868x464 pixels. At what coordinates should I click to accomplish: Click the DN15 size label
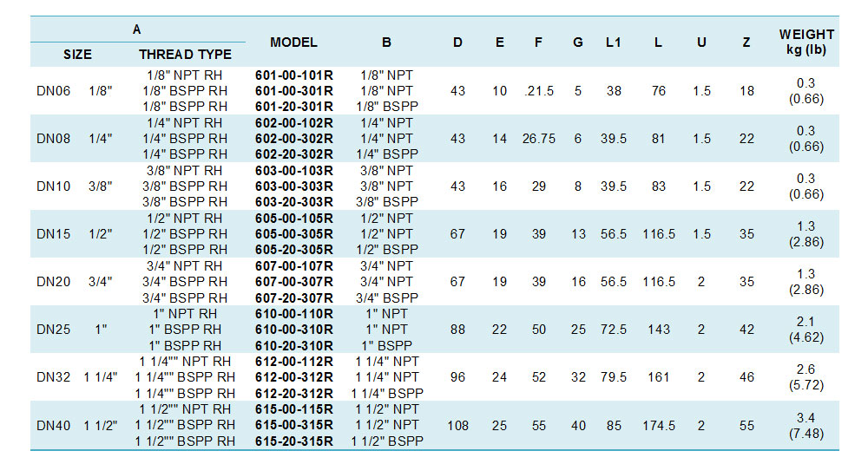point(54,234)
